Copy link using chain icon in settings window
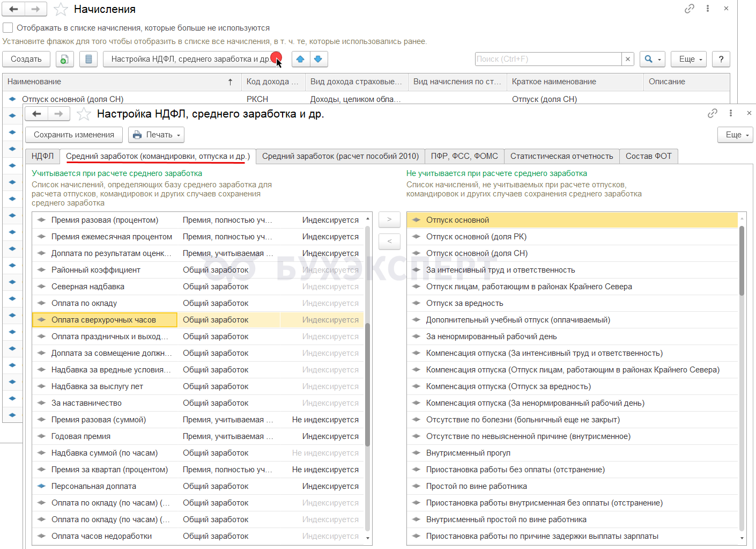This screenshot has height=549, width=756. (x=712, y=113)
